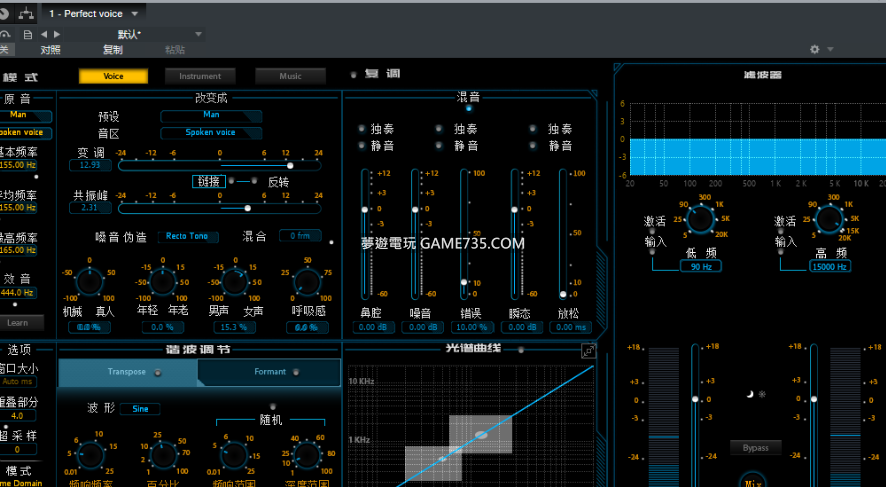Click the 高频 high frequency knob

pyautogui.click(x=829, y=219)
